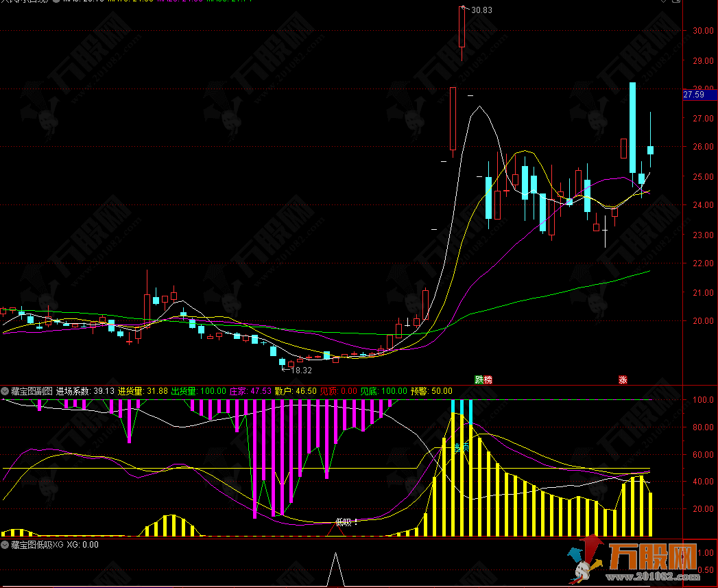Click the 30.83 highest price marker

(x=481, y=10)
